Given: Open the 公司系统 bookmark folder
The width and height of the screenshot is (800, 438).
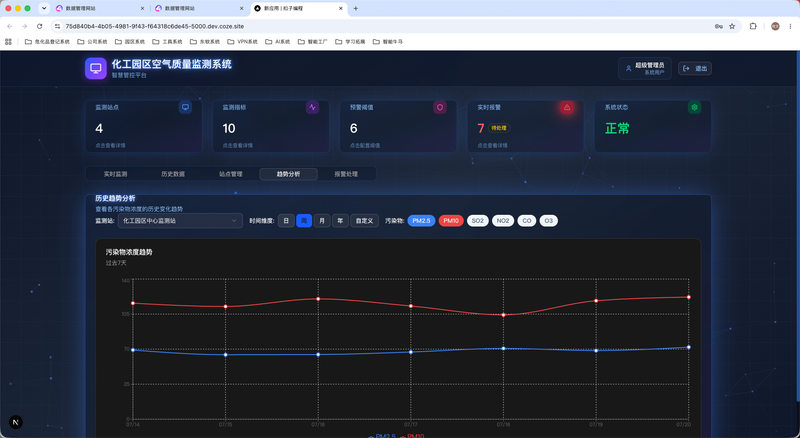Looking at the screenshot, I should point(92,42).
